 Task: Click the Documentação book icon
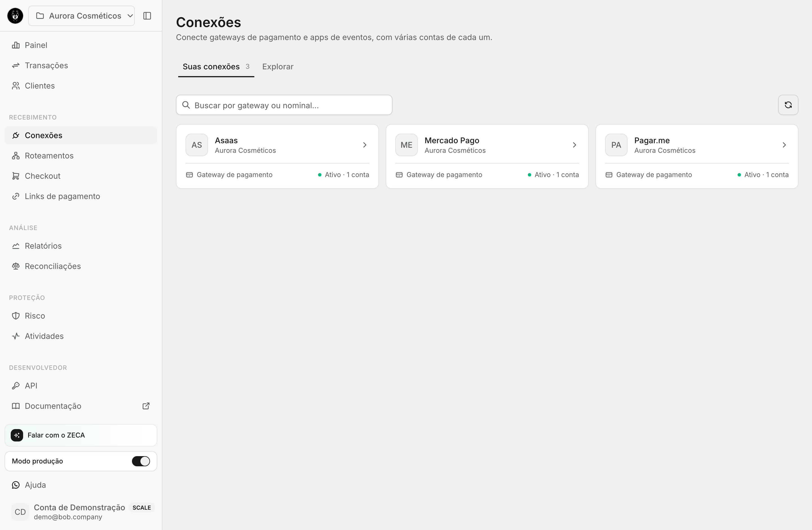pyautogui.click(x=16, y=406)
